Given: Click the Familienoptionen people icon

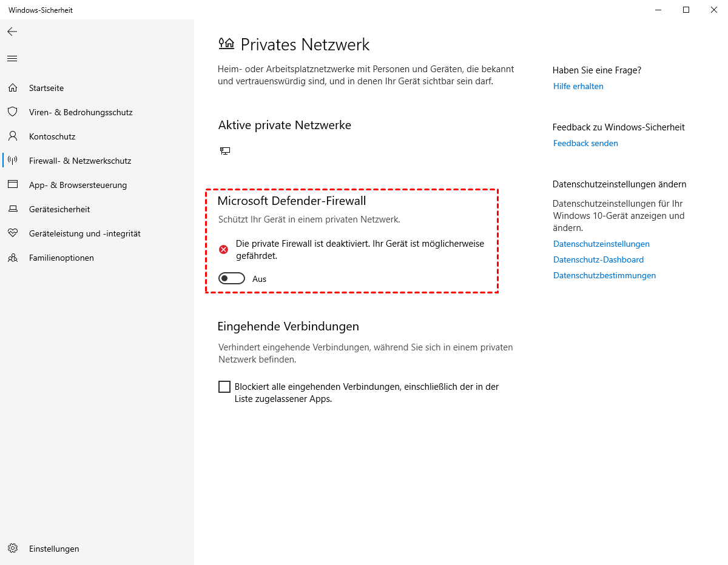Looking at the screenshot, I should tap(13, 258).
